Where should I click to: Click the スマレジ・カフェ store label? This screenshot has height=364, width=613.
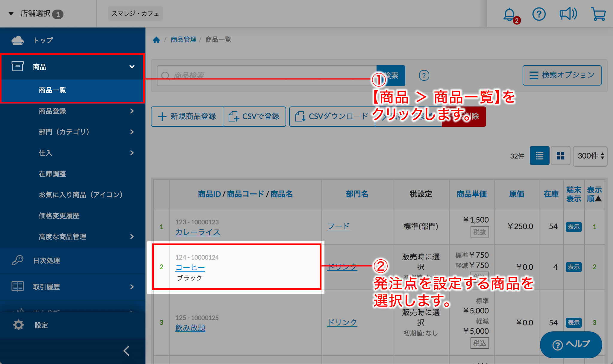click(x=135, y=13)
